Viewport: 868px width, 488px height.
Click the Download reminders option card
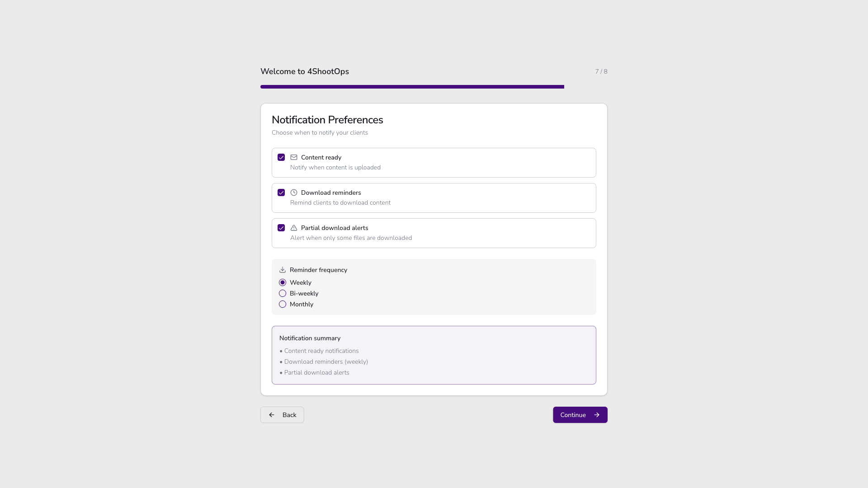click(434, 197)
